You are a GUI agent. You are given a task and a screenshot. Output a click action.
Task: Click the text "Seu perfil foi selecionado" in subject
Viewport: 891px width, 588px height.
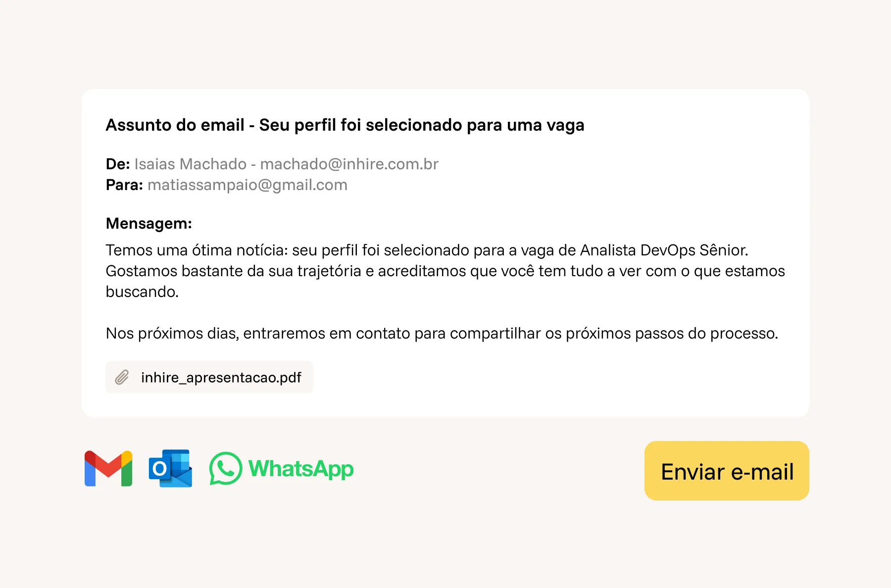point(361,125)
